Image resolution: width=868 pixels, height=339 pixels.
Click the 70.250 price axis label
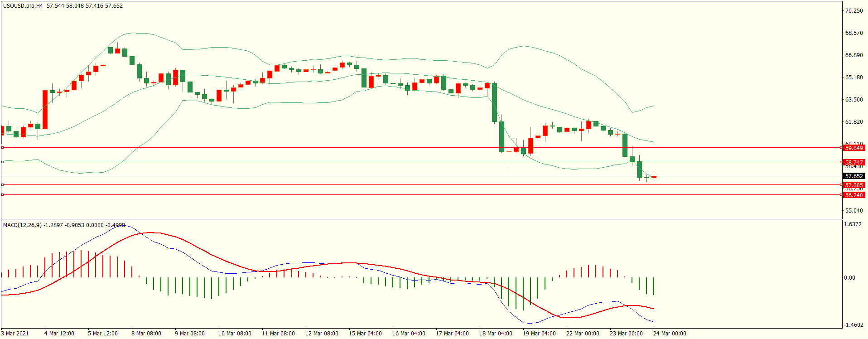(854, 11)
